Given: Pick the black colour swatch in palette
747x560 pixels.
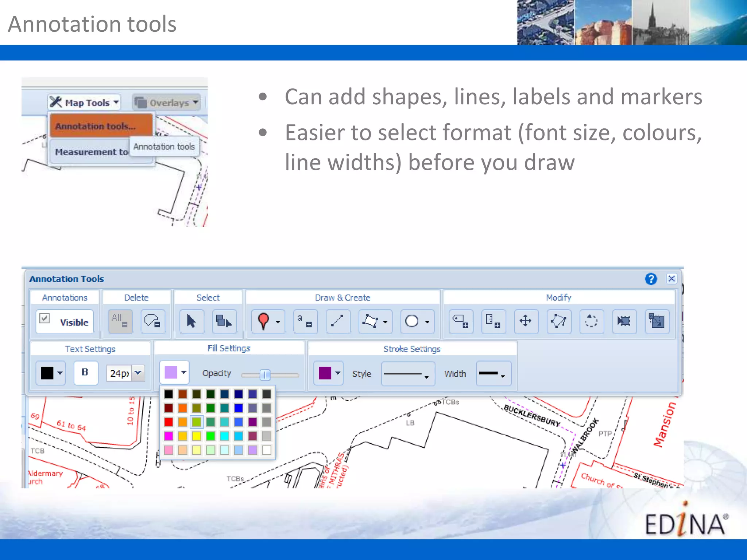Looking at the screenshot, I should [169, 394].
